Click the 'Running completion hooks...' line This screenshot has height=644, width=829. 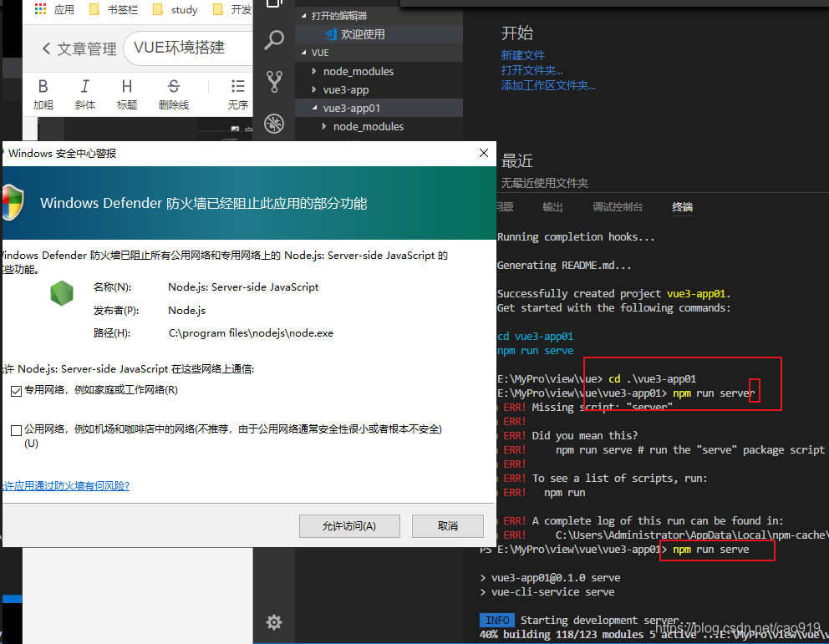(x=576, y=237)
